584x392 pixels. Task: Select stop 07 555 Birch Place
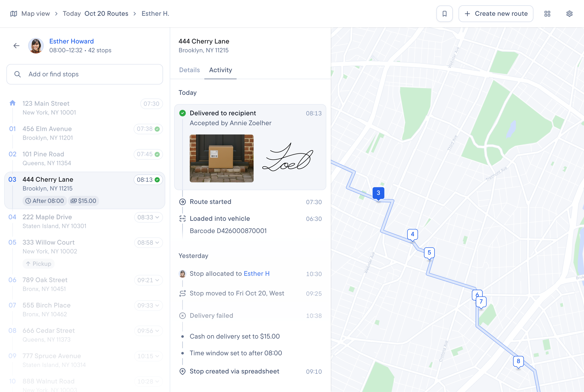85,309
